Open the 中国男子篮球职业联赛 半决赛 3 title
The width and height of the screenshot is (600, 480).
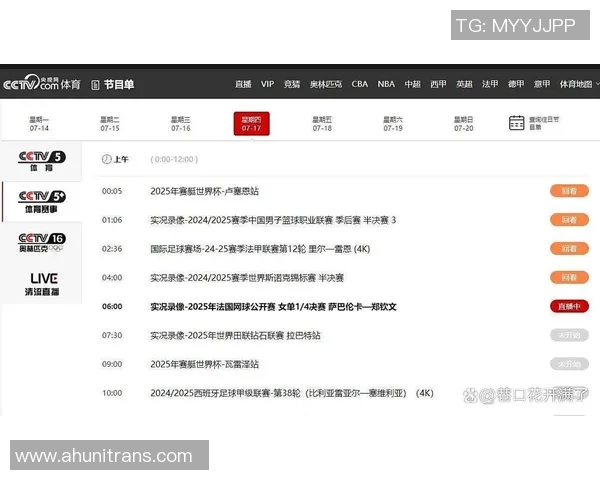click(273, 220)
